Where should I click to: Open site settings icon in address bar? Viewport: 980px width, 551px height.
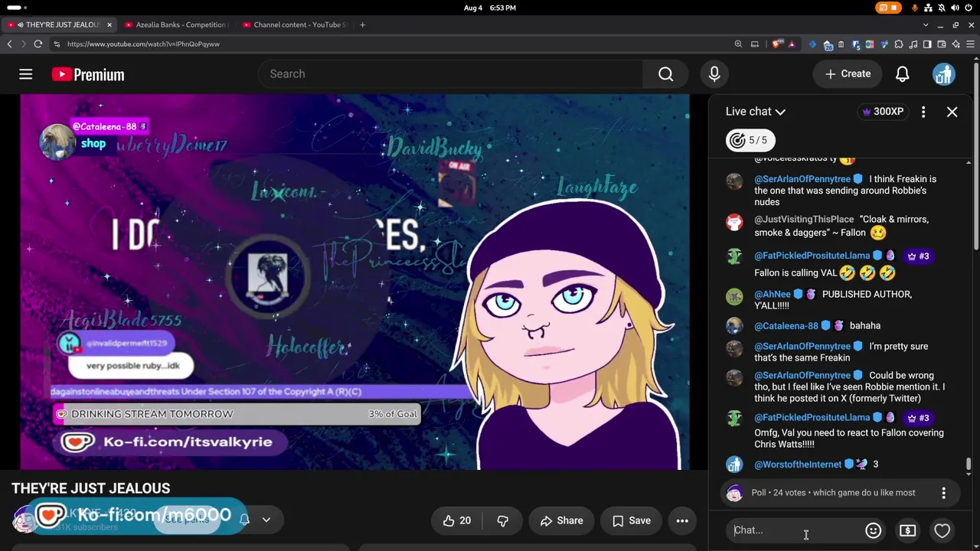(x=57, y=44)
